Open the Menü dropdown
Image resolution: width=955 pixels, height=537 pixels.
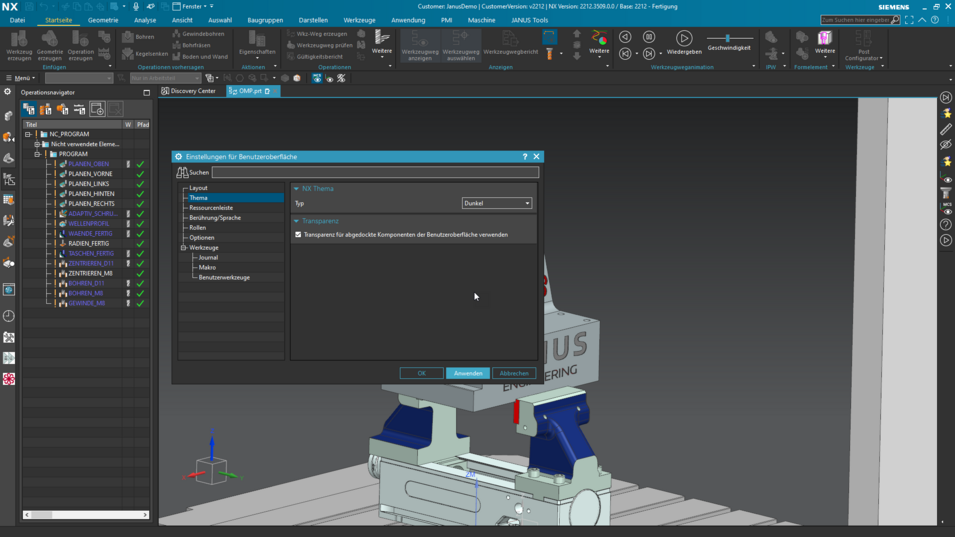(x=20, y=78)
